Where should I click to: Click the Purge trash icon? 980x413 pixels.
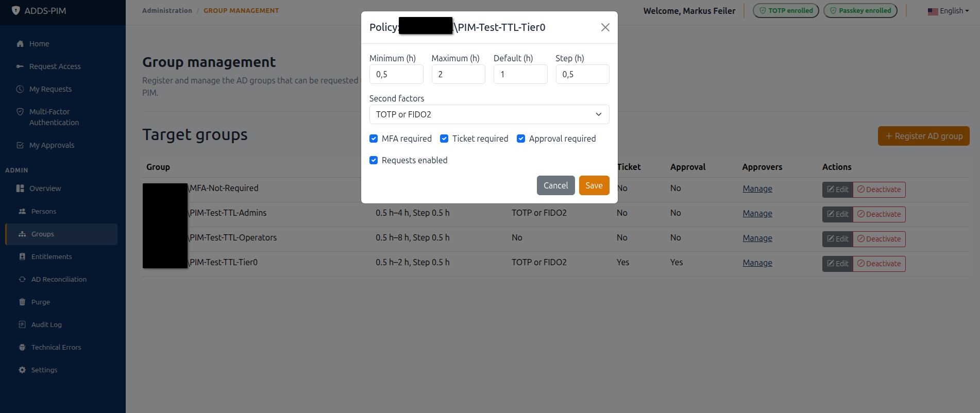22,302
